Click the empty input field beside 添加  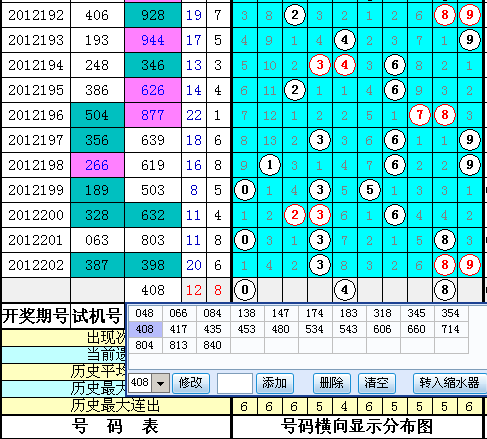[235, 383]
